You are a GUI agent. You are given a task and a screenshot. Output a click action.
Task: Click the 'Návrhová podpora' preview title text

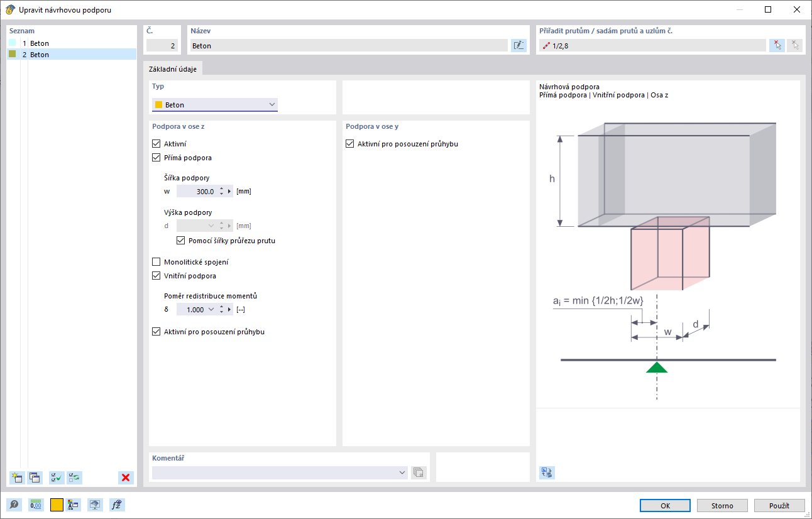tap(569, 87)
